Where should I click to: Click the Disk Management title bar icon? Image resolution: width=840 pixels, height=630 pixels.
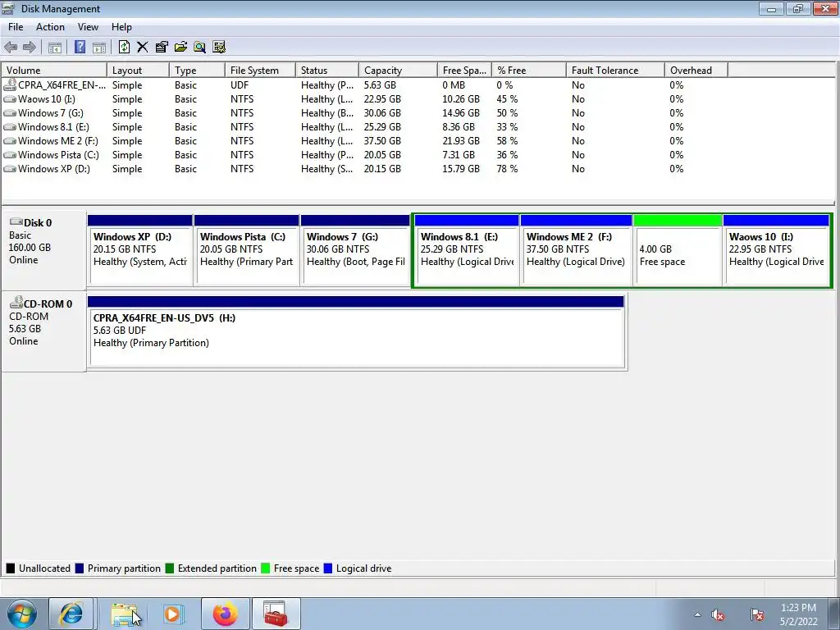tap(8, 8)
